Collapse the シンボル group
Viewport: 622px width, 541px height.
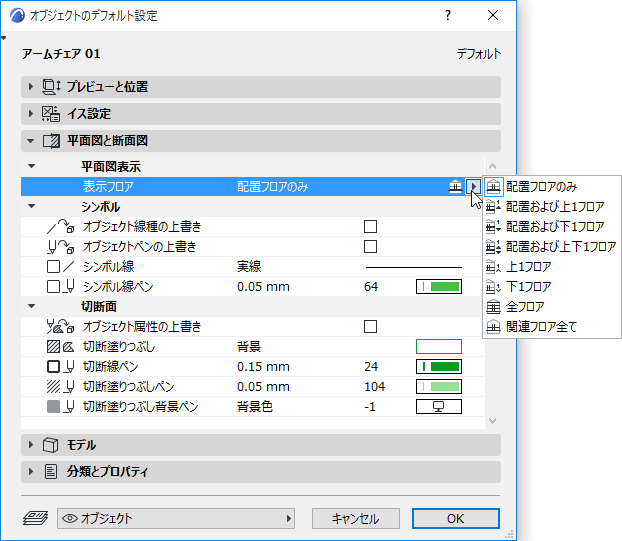pyautogui.click(x=32, y=206)
